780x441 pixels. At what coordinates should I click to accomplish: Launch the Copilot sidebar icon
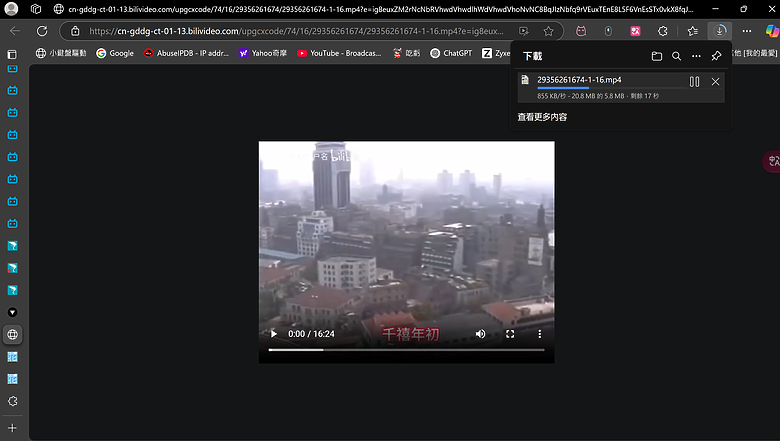pyautogui.click(x=772, y=31)
